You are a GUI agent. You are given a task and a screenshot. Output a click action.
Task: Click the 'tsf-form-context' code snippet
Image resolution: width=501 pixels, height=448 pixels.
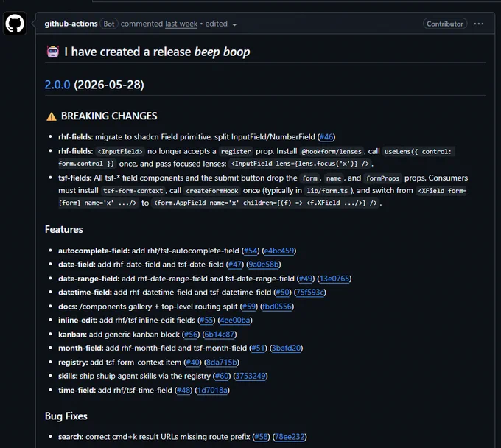pos(133,191)
